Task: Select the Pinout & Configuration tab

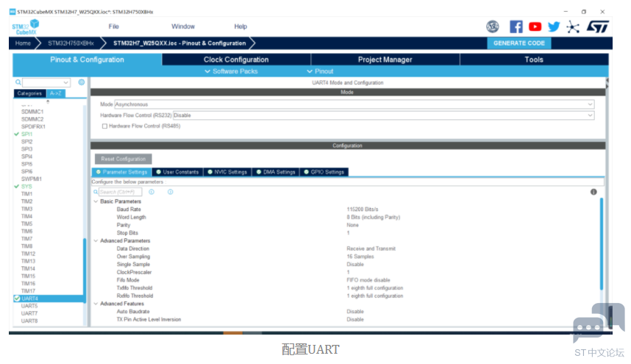Action: click(x=87, y=60)
